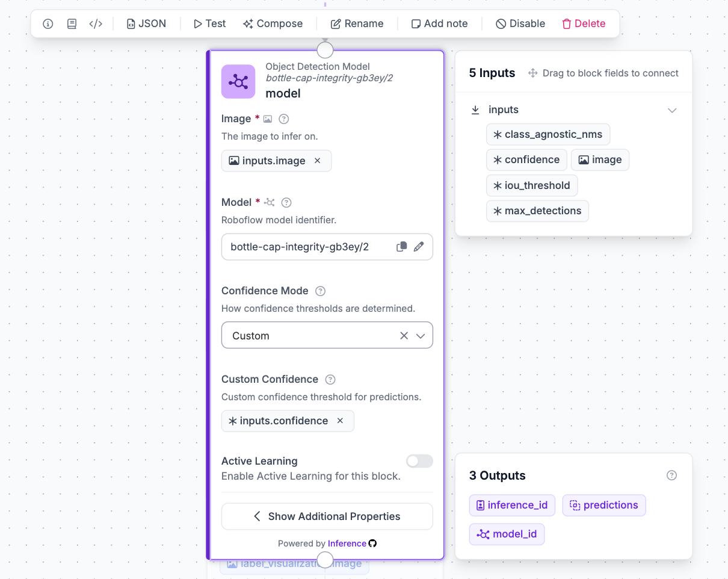Viewport: 728px width, 579px height.
Task: Open the JSON view
Action: click(x=146, y=24)
